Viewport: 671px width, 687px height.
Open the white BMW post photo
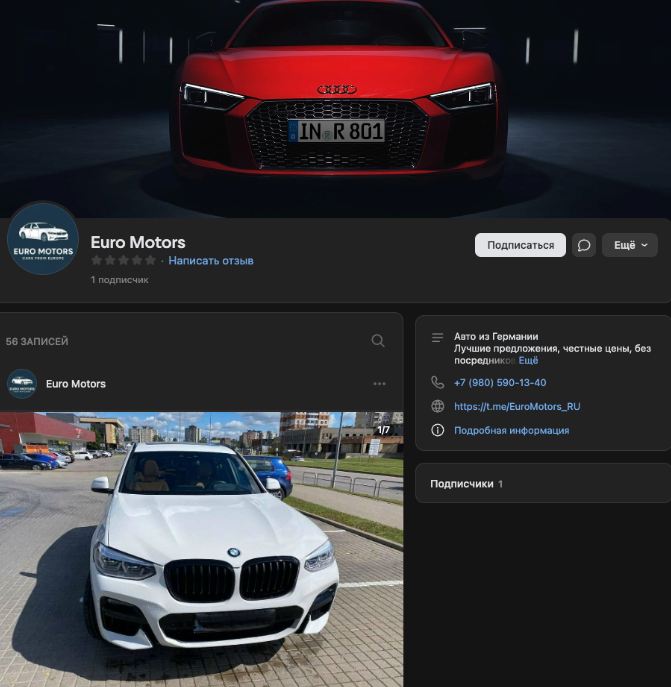point(201,548)
